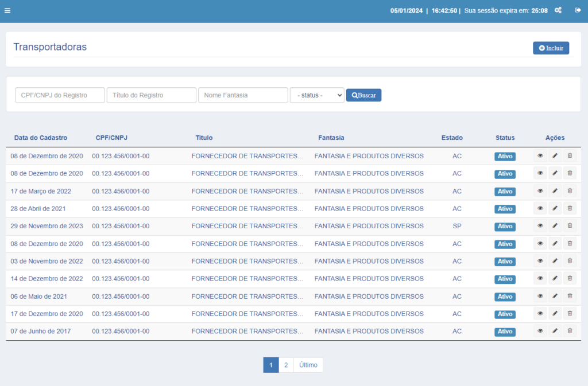The width and height of the screenshot is (588, 386).
Task: Delete the 14 de Dezembro de 2022 record
Action: (570, 279)
